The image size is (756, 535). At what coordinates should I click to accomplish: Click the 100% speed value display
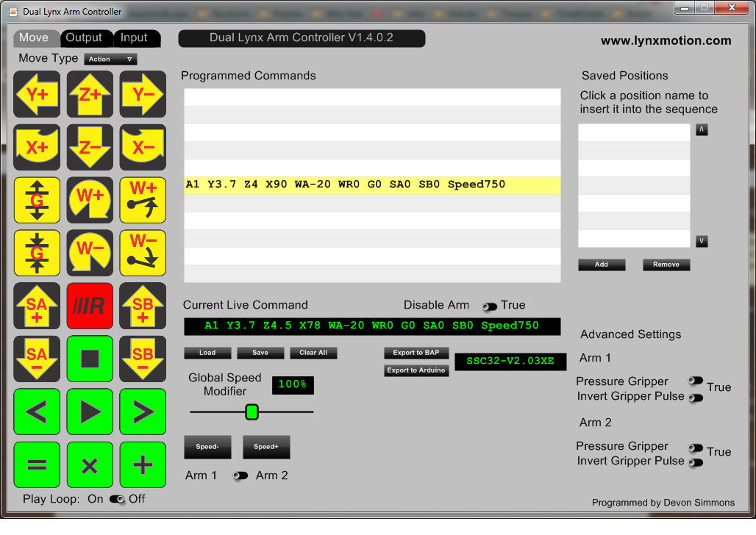293,385
